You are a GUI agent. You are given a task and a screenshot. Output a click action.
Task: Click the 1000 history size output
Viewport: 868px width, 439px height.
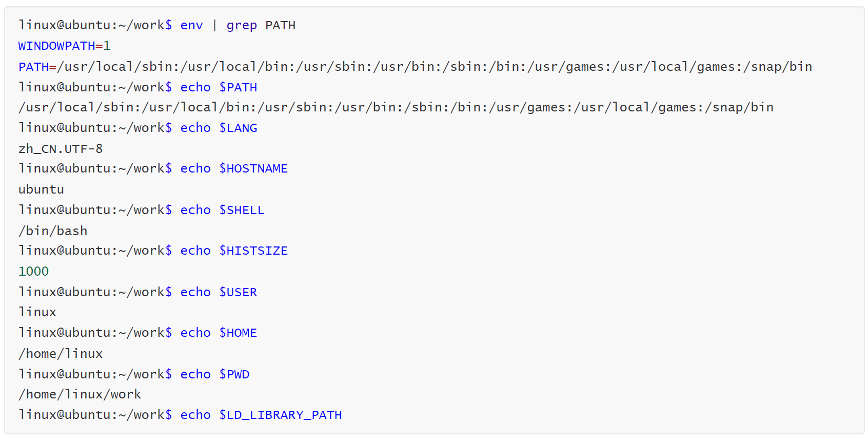point(34,271)
